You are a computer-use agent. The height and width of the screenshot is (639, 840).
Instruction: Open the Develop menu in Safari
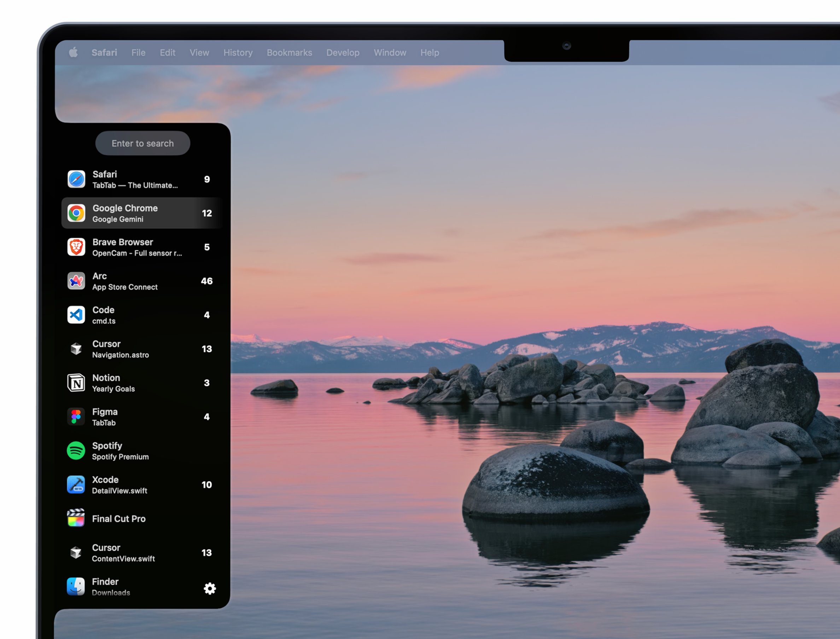[342, 53]
